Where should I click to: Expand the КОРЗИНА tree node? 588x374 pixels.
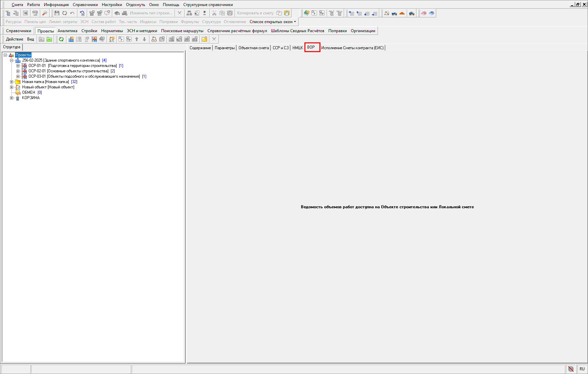click(12, 98)
